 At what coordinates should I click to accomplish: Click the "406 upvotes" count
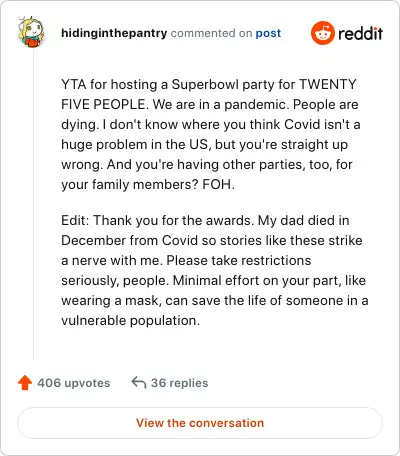(x=74, y=383)
